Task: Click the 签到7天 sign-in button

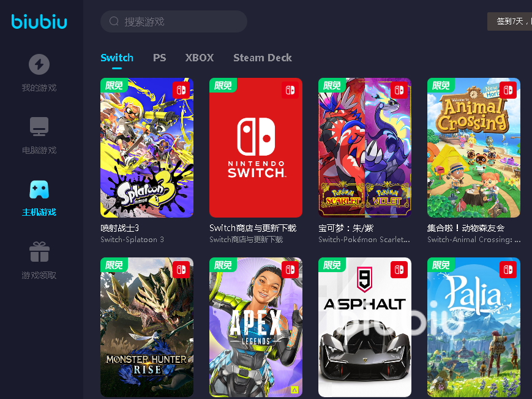Action: click(x=509, y=21)
